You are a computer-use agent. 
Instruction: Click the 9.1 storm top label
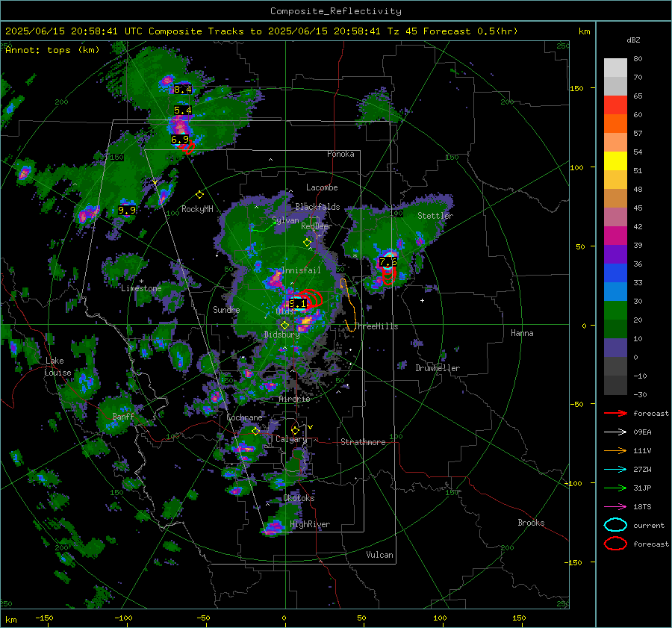tap(297, 304)
